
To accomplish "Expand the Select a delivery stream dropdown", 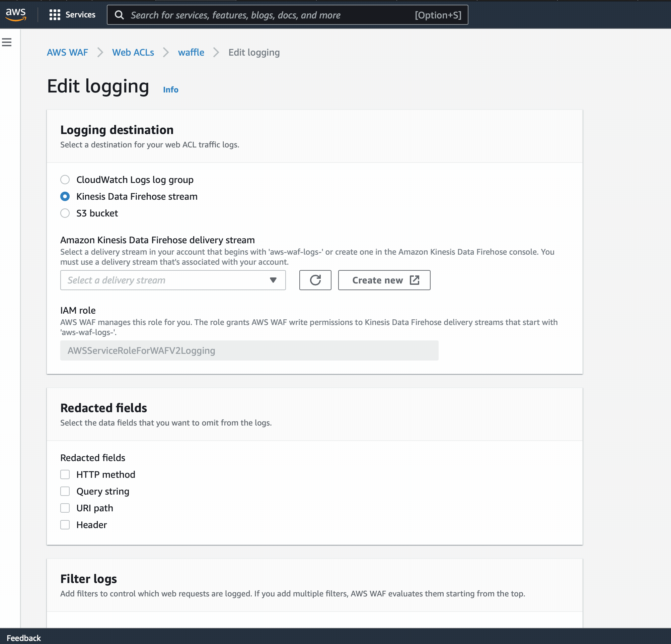I will [173, 280].
